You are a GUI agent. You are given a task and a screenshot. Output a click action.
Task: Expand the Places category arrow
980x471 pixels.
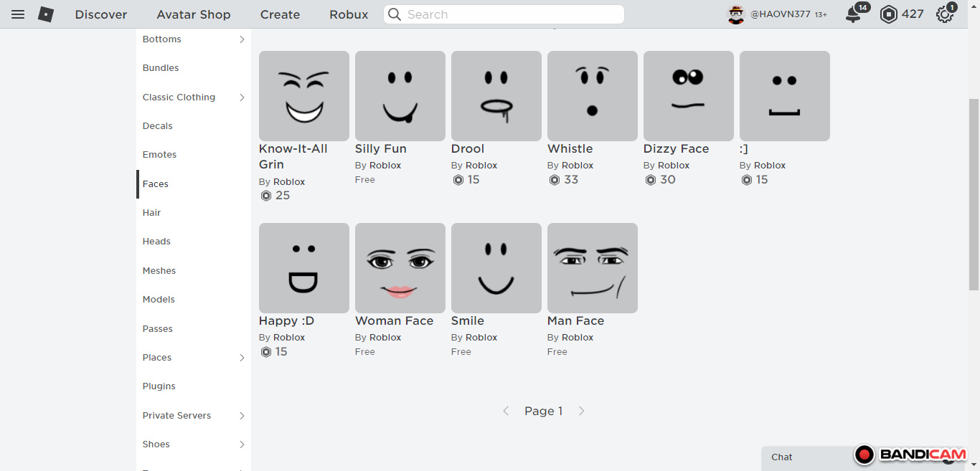242,358
